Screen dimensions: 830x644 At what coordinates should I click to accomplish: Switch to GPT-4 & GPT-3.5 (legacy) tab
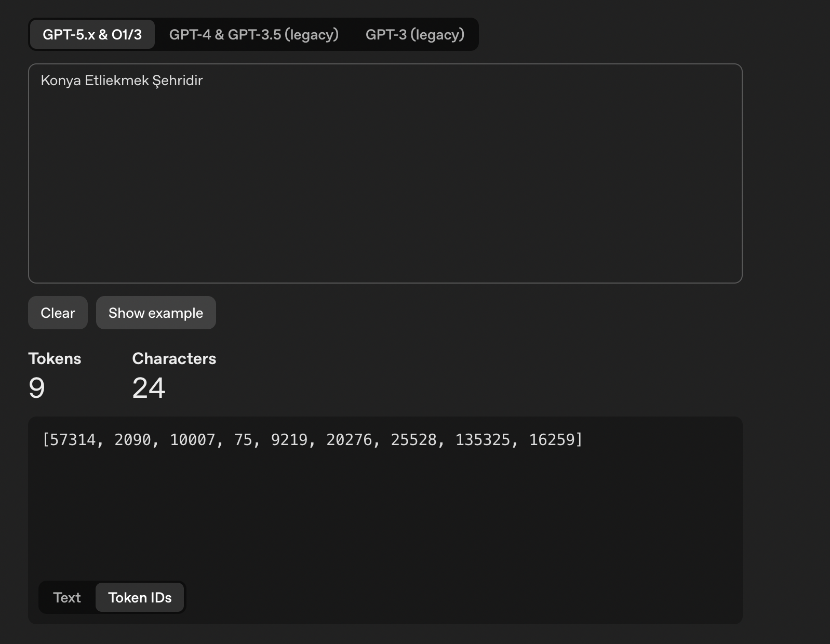coord(253,35)
